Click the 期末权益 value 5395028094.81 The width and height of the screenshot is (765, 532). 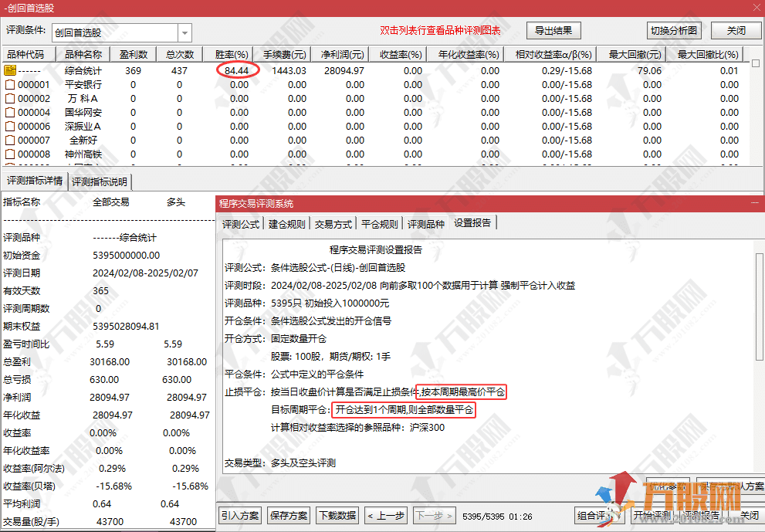[x=126, y=326]
